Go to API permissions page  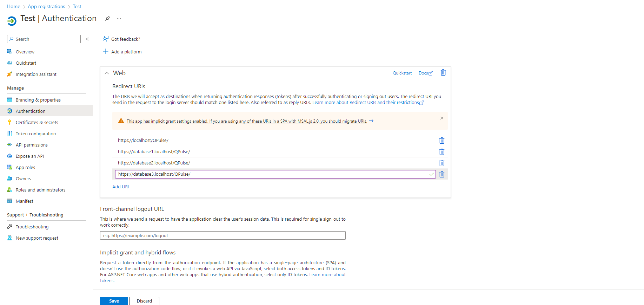[x=32, y=145]
